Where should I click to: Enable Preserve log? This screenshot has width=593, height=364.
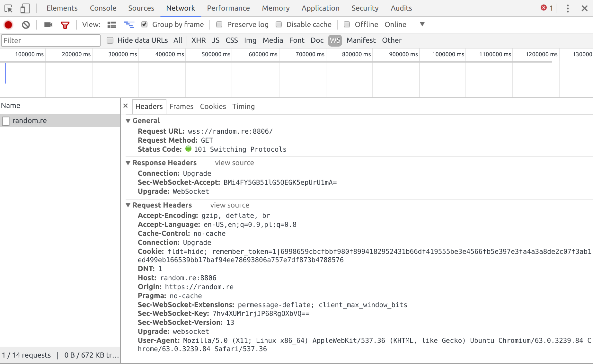pos(219,24)
